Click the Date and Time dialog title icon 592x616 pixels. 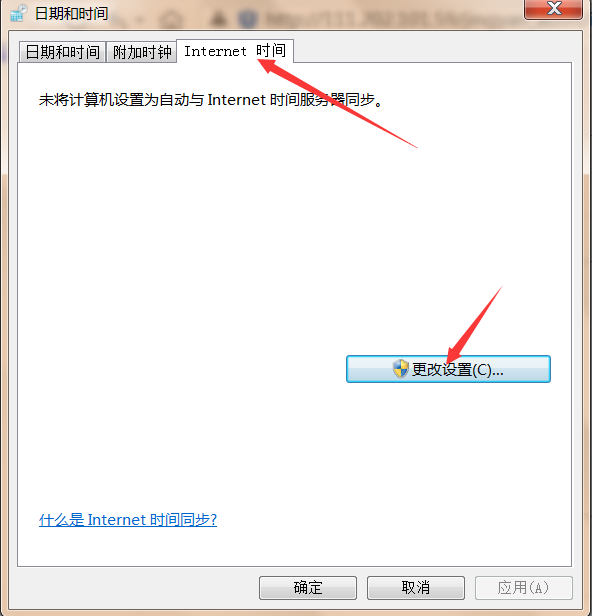(18, 13)
